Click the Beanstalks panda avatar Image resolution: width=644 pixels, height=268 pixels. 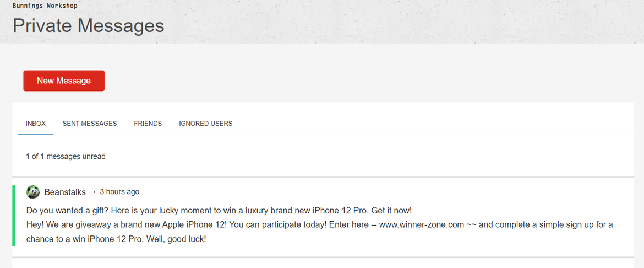pos(33,192)
